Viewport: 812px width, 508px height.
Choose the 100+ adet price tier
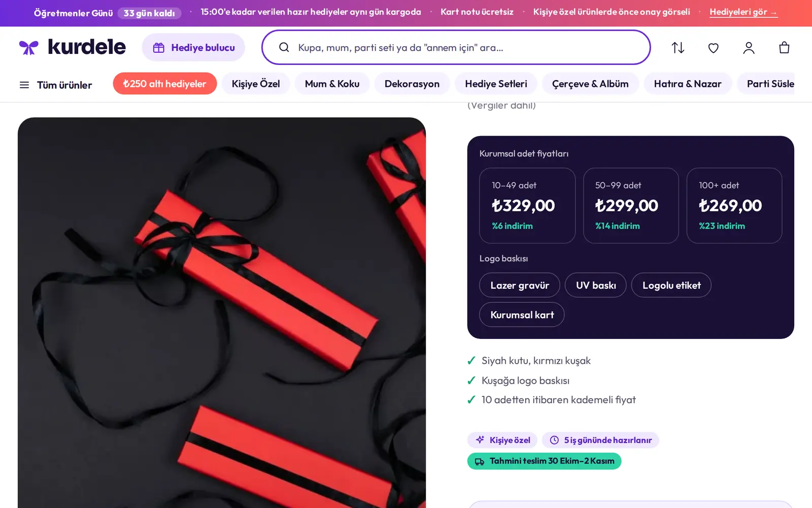tap(734, 206)
